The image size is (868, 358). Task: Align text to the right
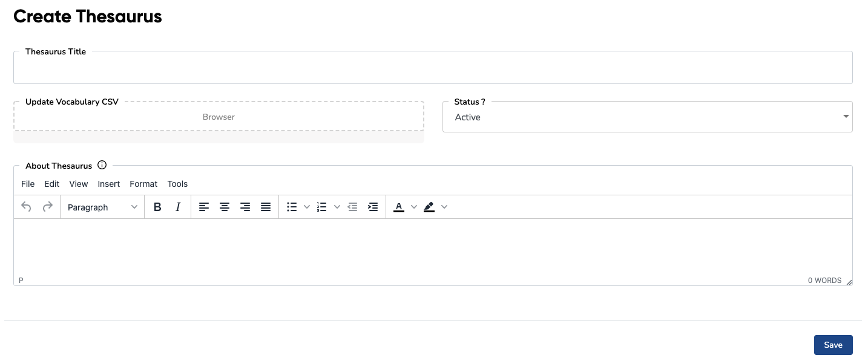click(245, 207)
